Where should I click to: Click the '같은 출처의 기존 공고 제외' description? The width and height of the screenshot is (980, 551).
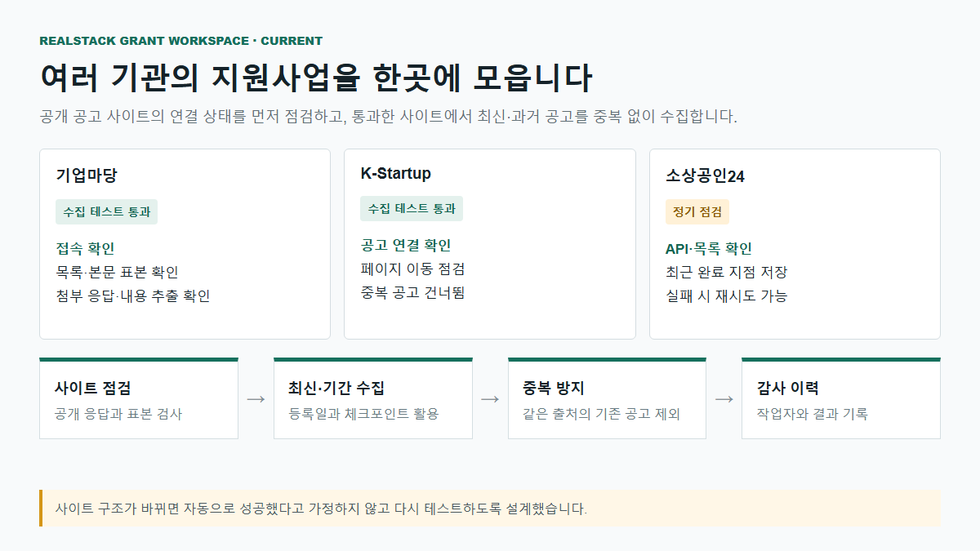coord(602,414)
